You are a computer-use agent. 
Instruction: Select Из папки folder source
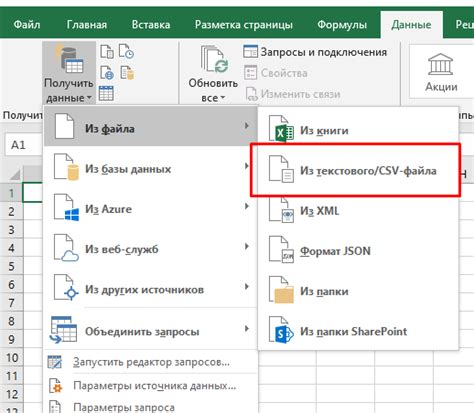[x=358, y=291]
